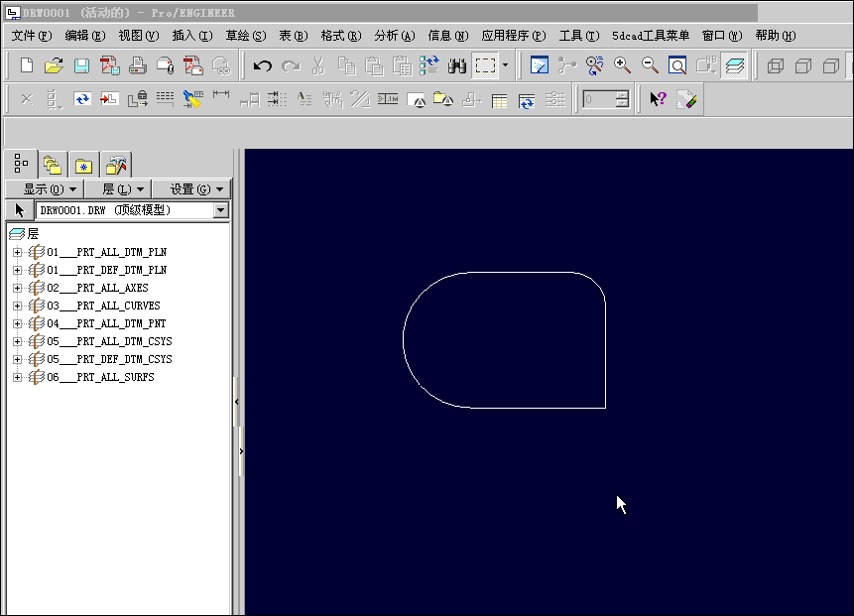Zoom in with the plus magnifier

pos(622,65)
